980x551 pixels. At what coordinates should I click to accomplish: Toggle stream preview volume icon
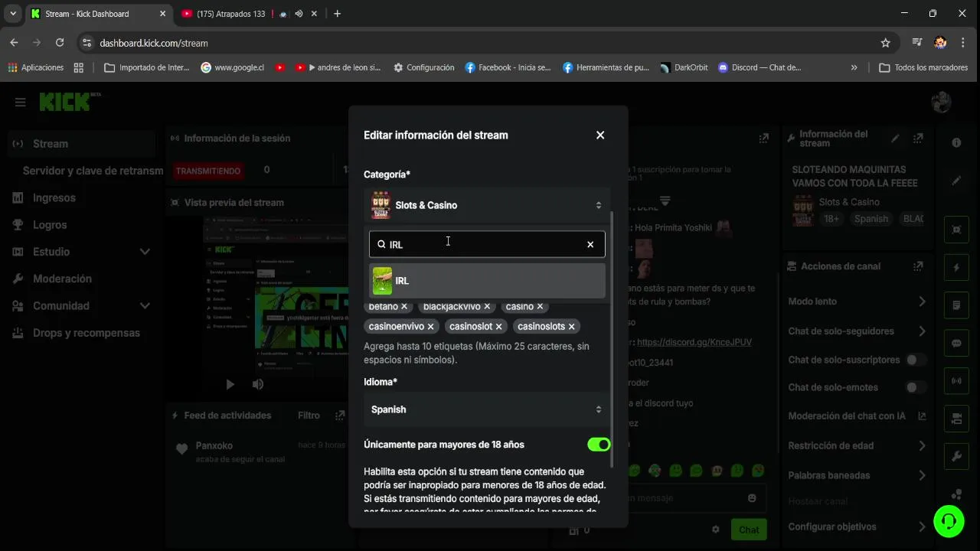(x=258, y=384)
